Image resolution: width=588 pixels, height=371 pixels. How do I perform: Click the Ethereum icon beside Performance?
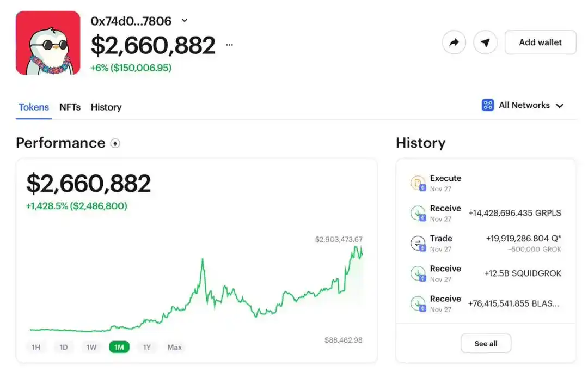tap(115, 143)
